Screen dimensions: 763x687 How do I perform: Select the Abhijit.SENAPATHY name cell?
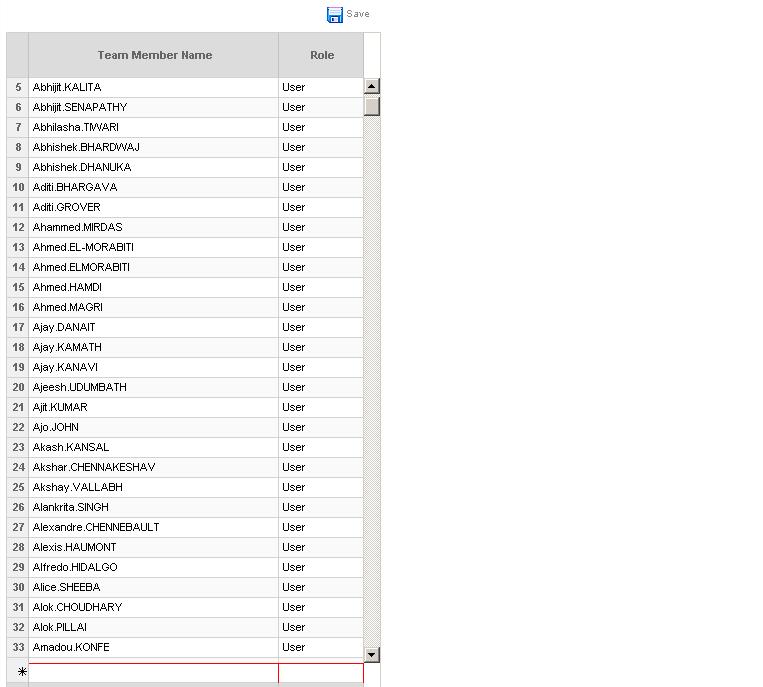[153, 108]
